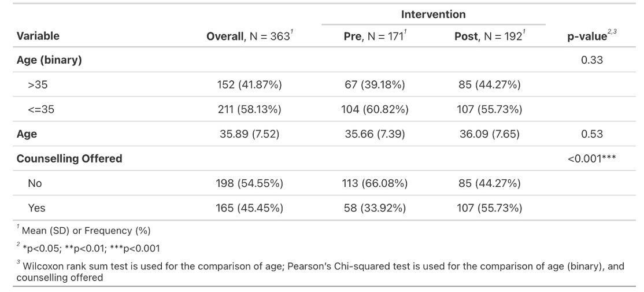Viewport: 644px width, 292px height.
Task: Click the Overall N = 363 column header
Action: point(249,36)
